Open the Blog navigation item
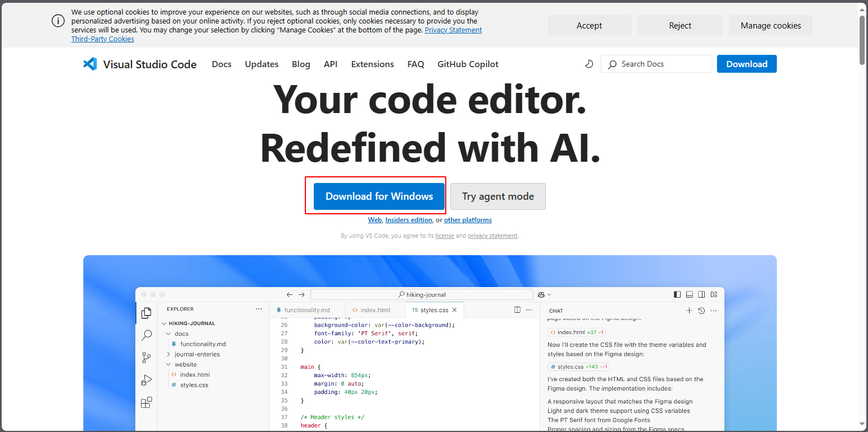Image resolution: width=868 pixels, height=432 pixels. tap(301, 64)
